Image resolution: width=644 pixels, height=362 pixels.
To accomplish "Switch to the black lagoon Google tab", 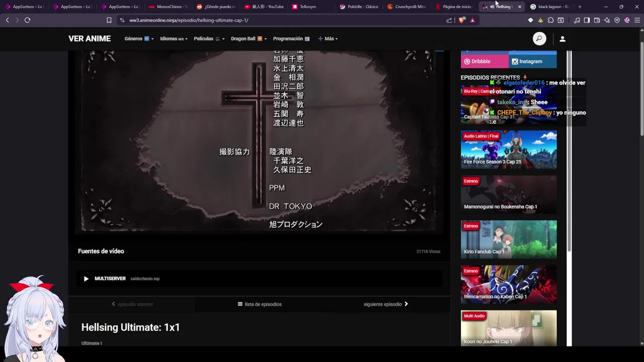I will (549, 7).
